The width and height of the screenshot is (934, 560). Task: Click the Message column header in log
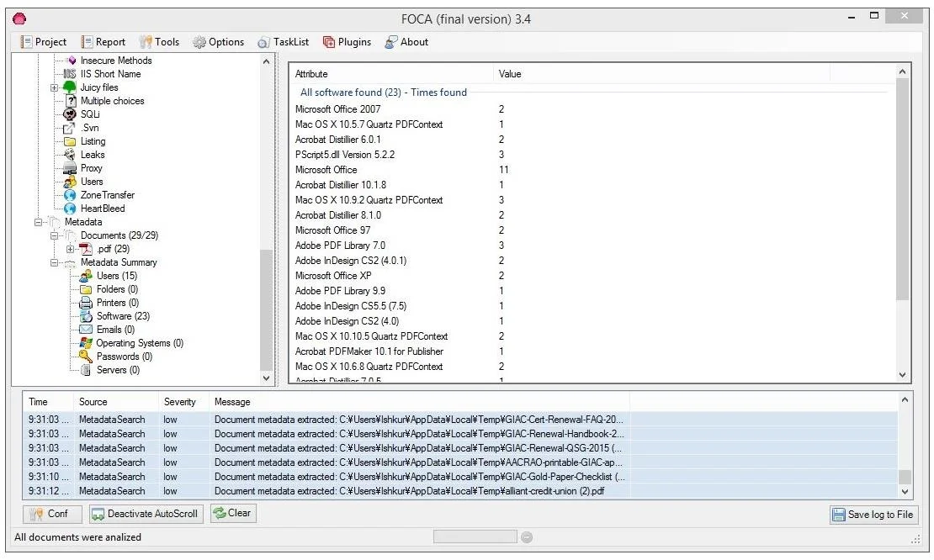coord(419,402)
